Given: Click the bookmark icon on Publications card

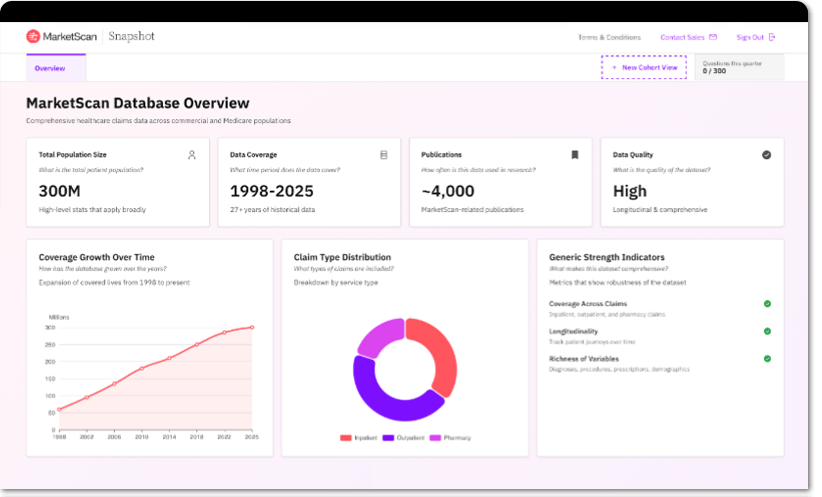Looking at the screenshot, I should pyautogui.click(x=575, y=155).
